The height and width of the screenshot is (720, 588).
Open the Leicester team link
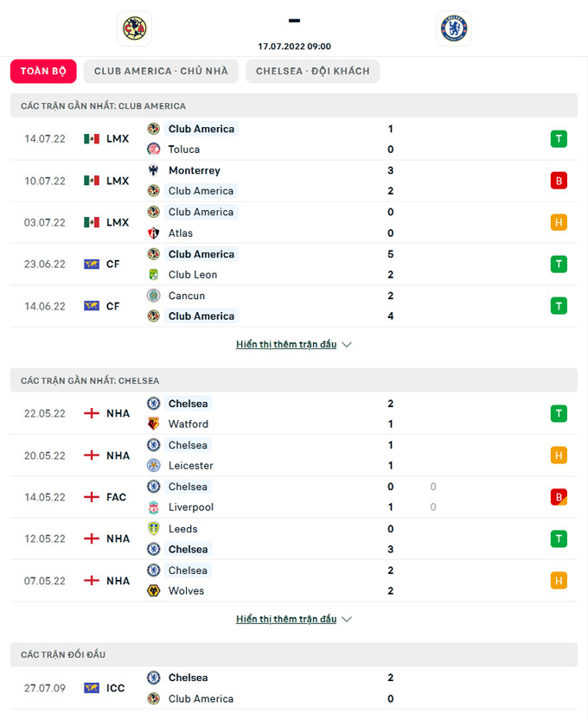190,466
